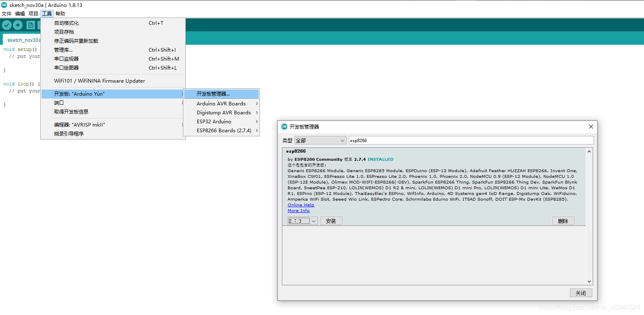Select 取得开发板信息 menu entry
This screenshot has height=315, width=644.
tap(113, 112)
